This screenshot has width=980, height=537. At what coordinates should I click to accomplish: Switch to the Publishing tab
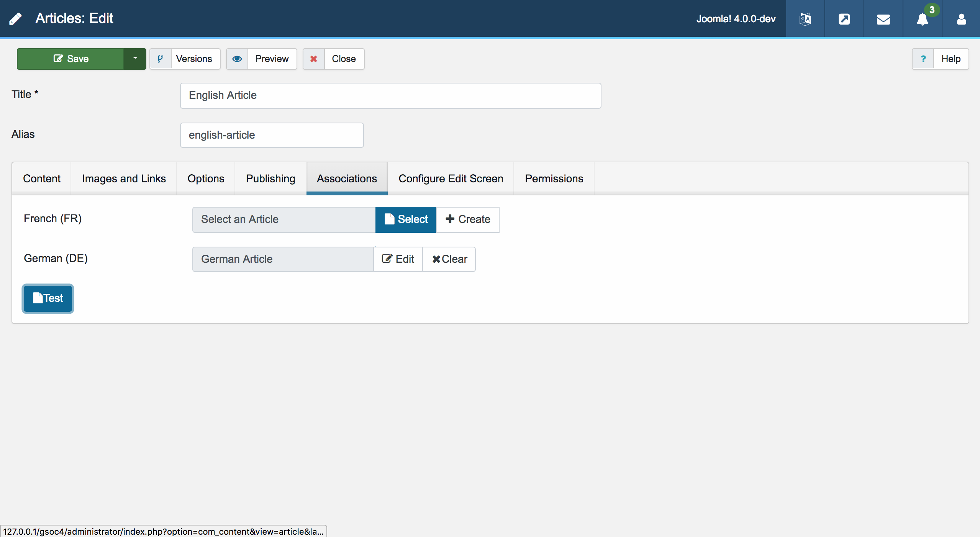(270, 178)
